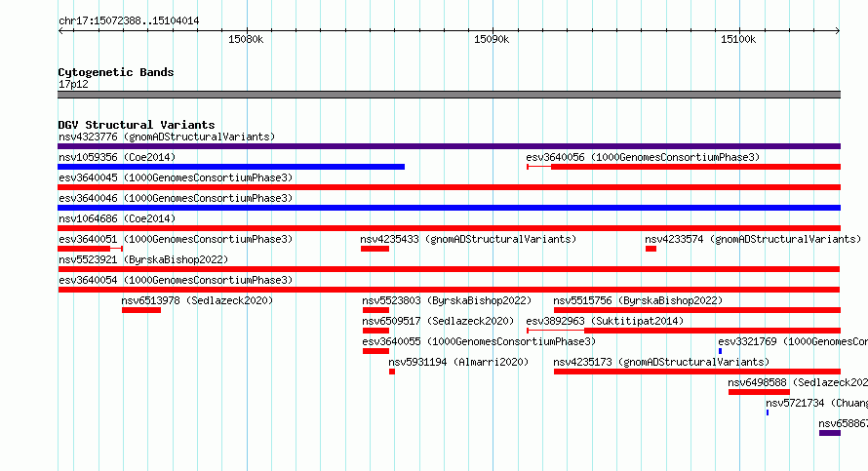Click the red nsv6513978 variant bar
Image resolution: width=868 pixels, height=471 pixels.
click(x=141, y=310)
